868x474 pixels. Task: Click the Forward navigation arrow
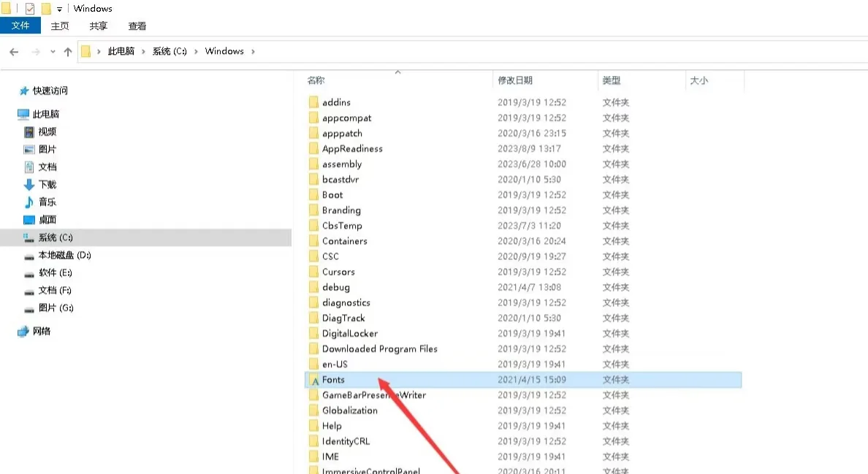(35, 51)
